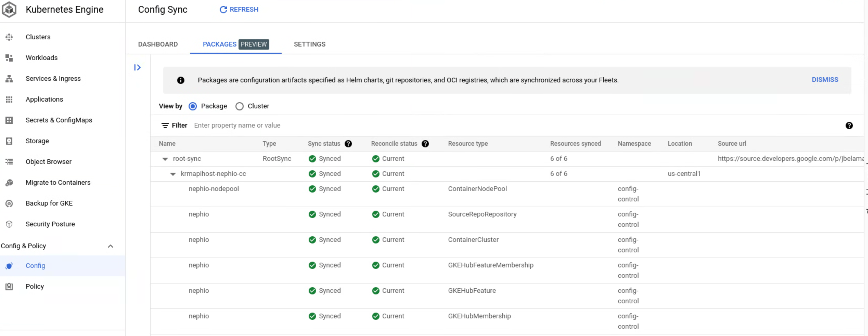Image resolution: width=868 pixels, height=336 pixels.
Task: Click the Sync status help icon
Action: point(348,144)
